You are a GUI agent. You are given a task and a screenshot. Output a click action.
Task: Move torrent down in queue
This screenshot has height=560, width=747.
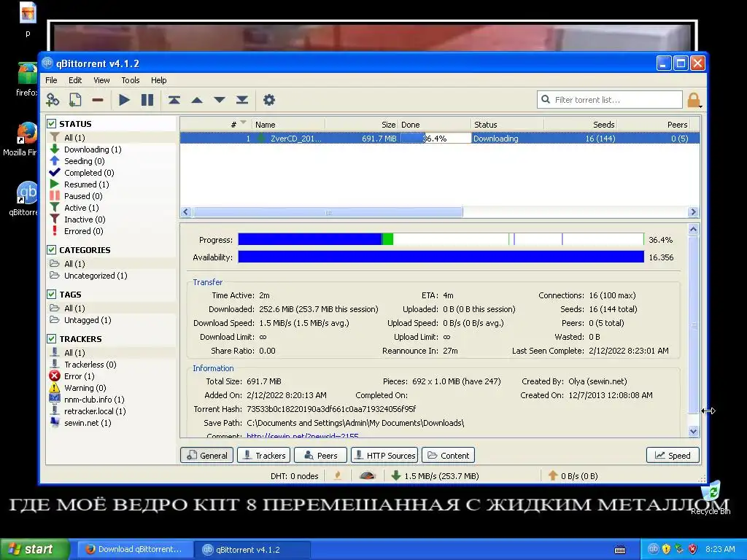tap(219, 100)
